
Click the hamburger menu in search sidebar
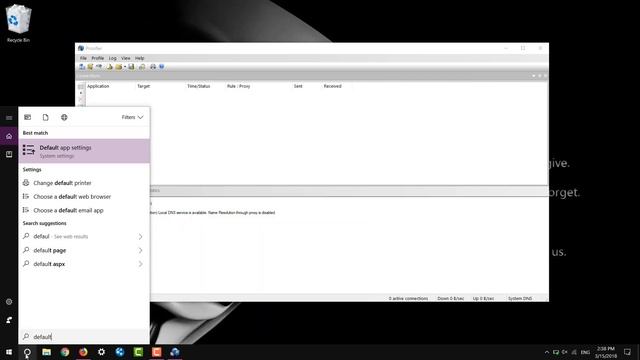(9, 118)
